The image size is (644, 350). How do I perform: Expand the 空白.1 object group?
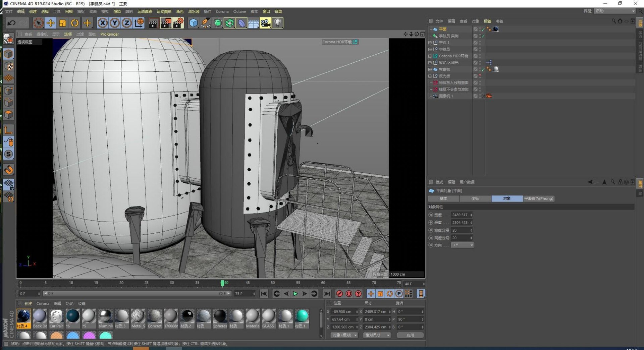430,43
